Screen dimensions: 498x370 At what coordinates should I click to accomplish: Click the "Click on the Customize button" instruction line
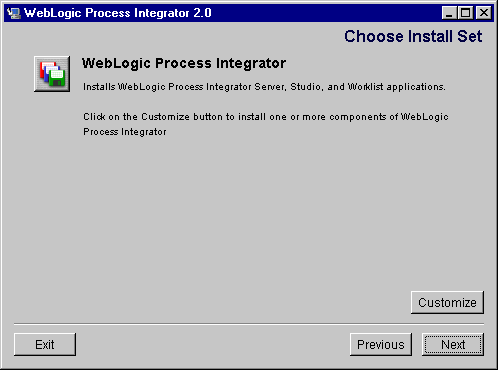[x=266, y=117]
